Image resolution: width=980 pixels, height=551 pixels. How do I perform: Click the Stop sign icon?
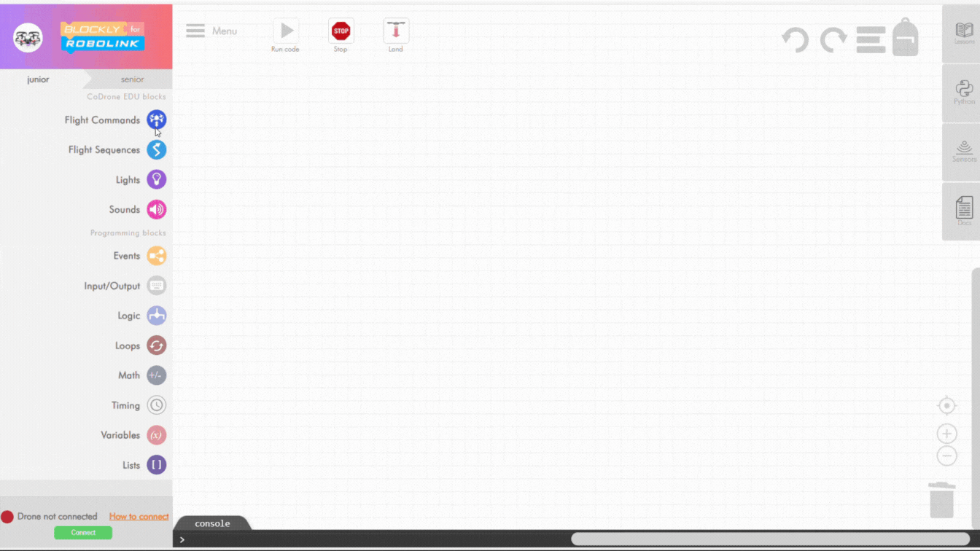point(341,31)
